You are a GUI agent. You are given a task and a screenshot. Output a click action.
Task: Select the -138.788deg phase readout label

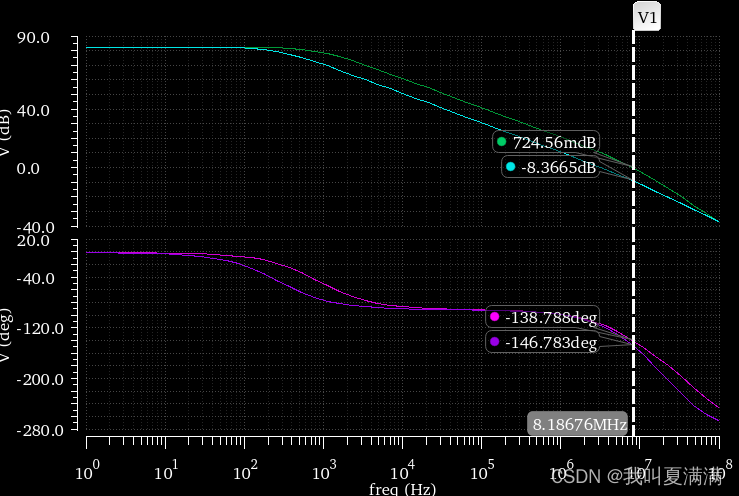(x=551, y=318)
